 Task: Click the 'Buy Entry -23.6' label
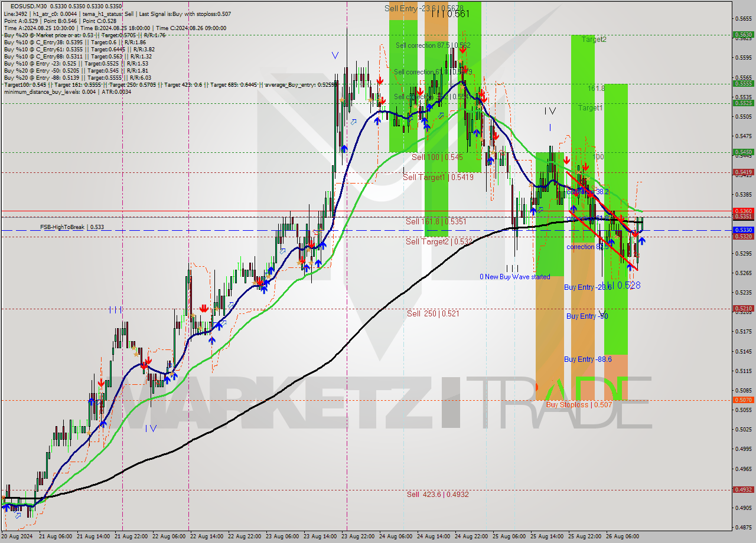[587, 287]
